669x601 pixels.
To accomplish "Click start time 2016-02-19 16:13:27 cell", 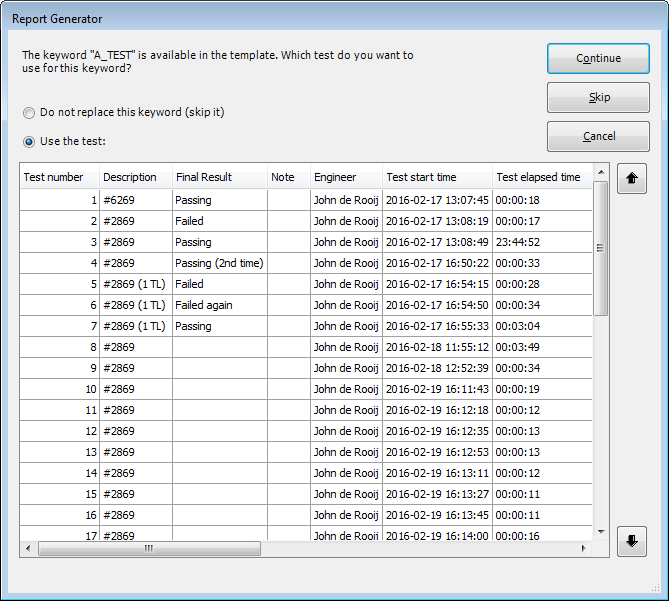I will coord(437,494).
